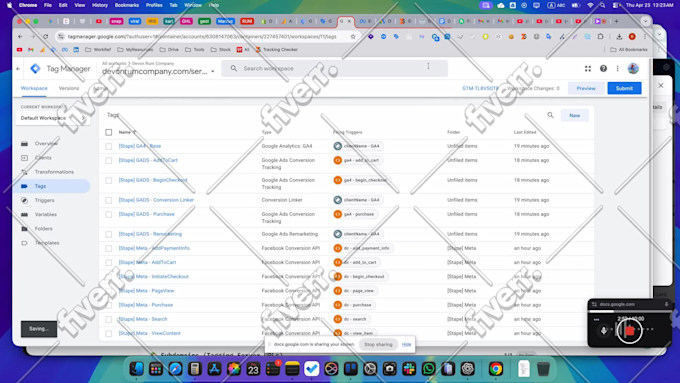This screenshot has width=680, height=383.
Task: Open the Help question mark icon
Action: click(x=603, y=69)
